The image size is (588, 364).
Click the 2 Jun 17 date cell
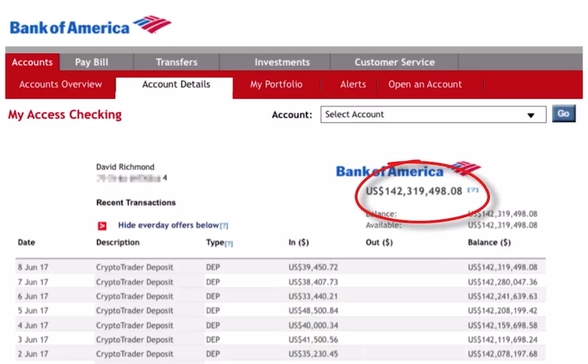(33, 354)
